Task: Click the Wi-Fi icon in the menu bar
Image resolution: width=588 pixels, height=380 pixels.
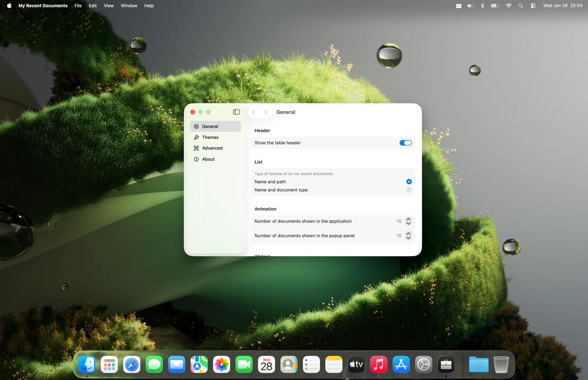Action: [x=508, y=5]
